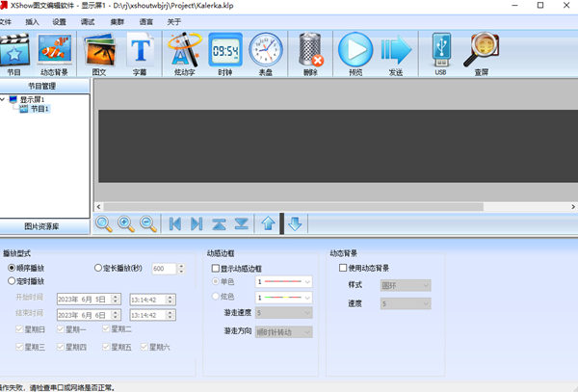Insert a 时钟 digital clock

[x=225, y=54]
